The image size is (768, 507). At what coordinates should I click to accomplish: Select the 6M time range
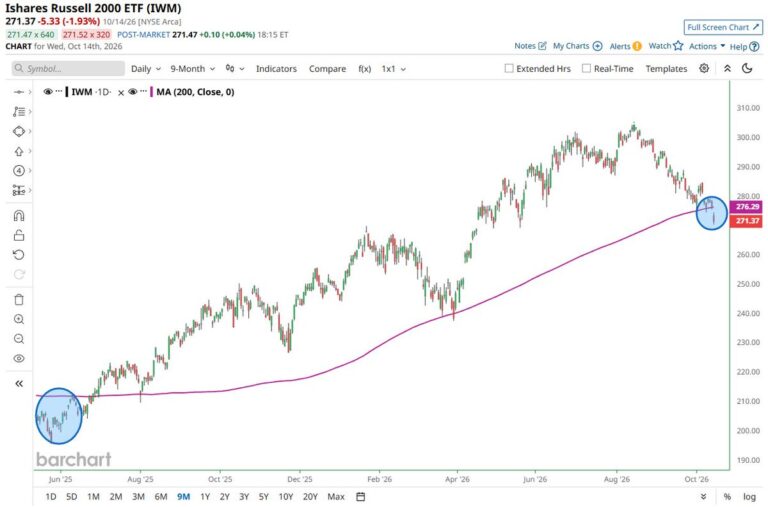click(x=161, y=497)
